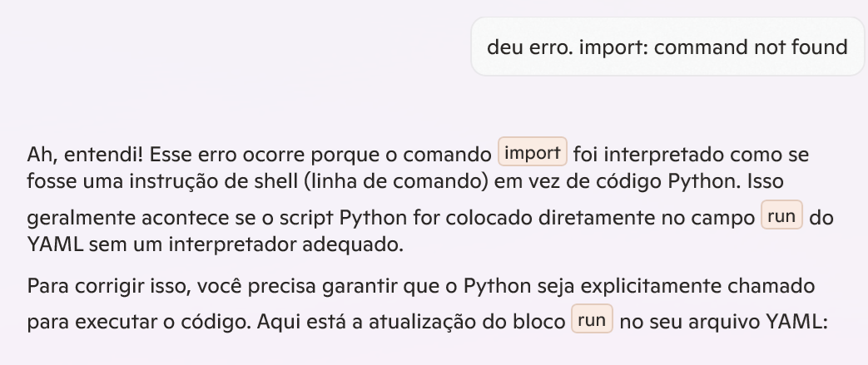Viewport: 868px width, 365px height.
Task: Click the "import" inline code chip
Action: click(x=533, y=154)
